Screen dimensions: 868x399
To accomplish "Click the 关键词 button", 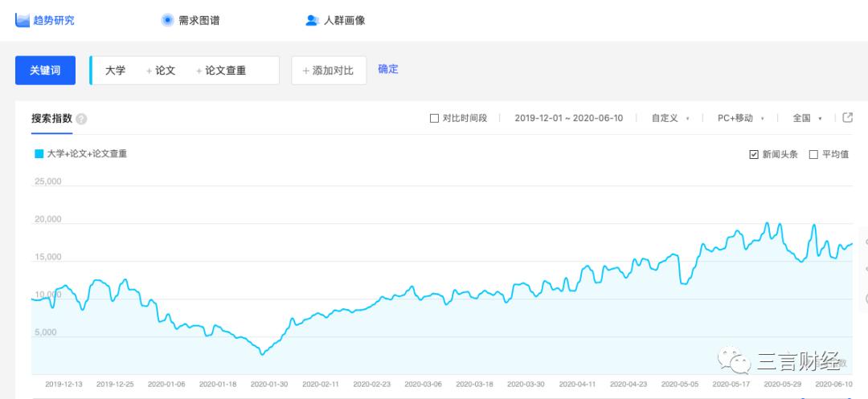I will tap(45, 70).
